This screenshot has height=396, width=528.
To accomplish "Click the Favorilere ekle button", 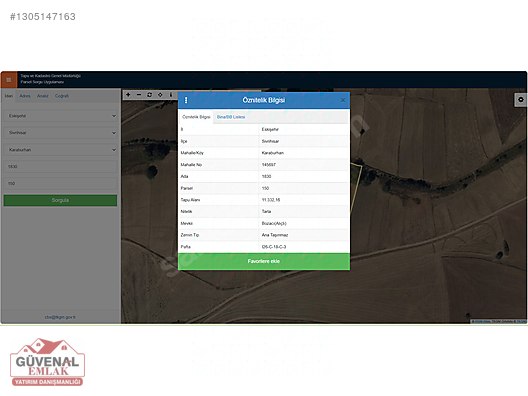I will coord(264,261).
